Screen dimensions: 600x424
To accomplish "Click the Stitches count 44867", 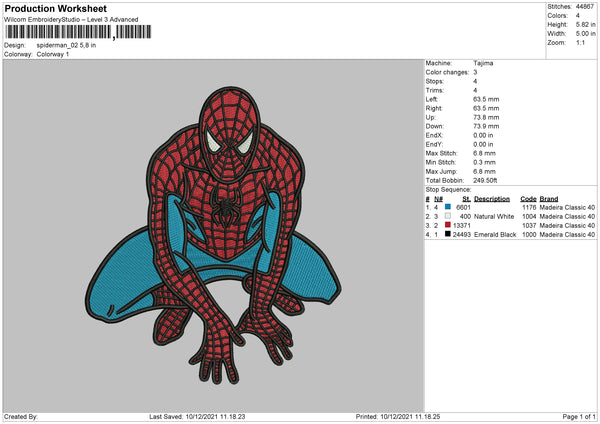I will click(x=585, y=7).
